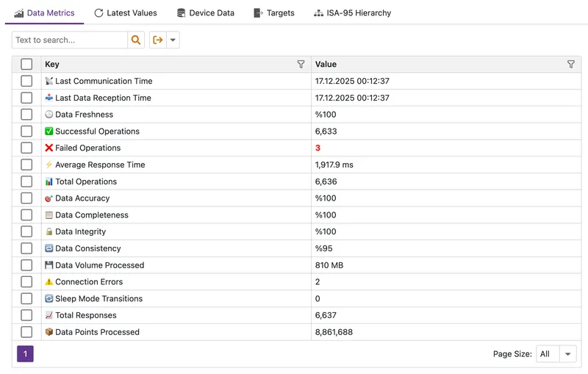The width and height of the screenshot is (588, 374).
Task: Click the ISA-95 Hierarchy tree icon
Action: (318, 13)
